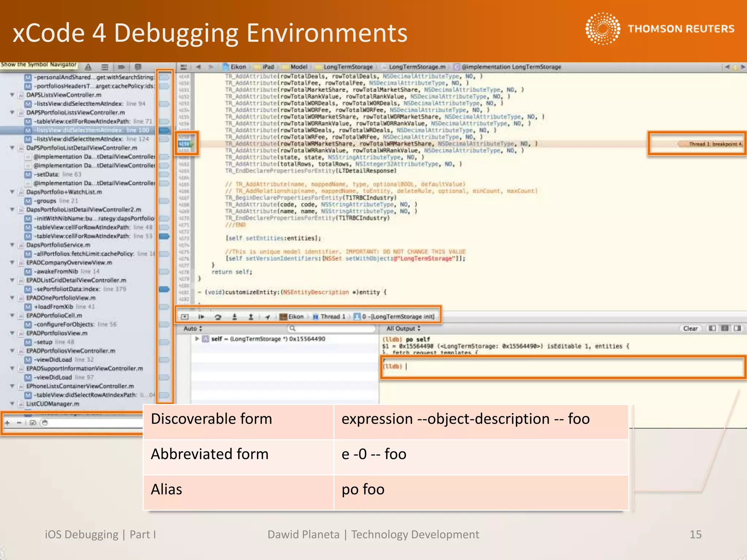
Task: Open the Breakpoint Navigator arrow-tag icon
Action: [x=121, y=67]
